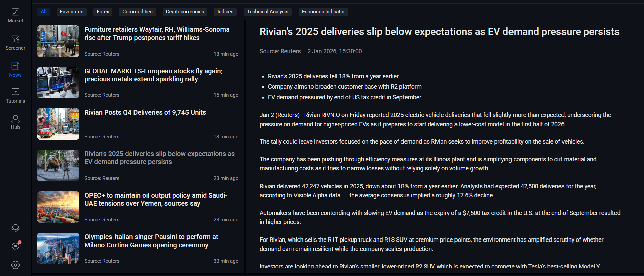644x276 pixels.
Task: Click the Wall Street bull statue thumbnail
Action: tap(58, 165)
